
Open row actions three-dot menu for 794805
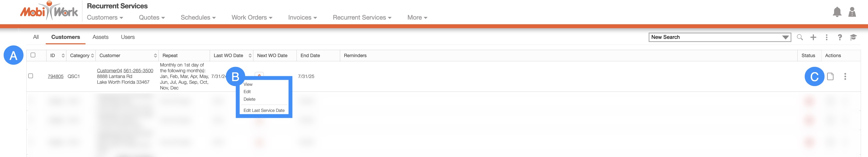pyautogui.click(x=845, y=77)
